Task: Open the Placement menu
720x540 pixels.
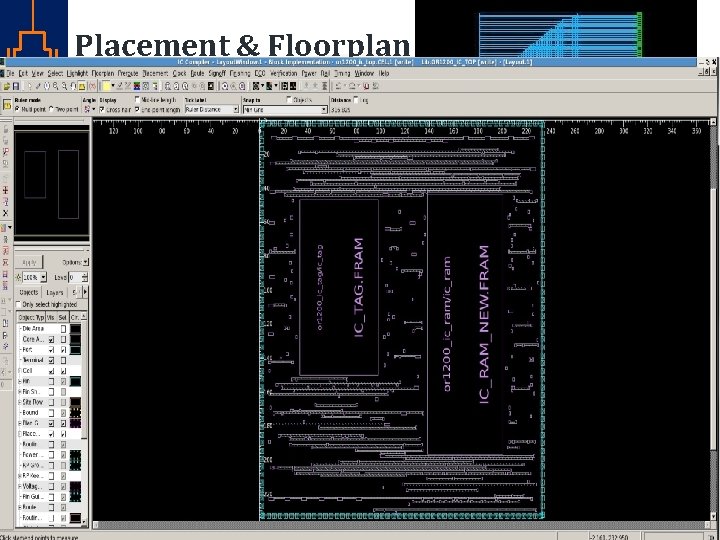Action: click(155, 73)
